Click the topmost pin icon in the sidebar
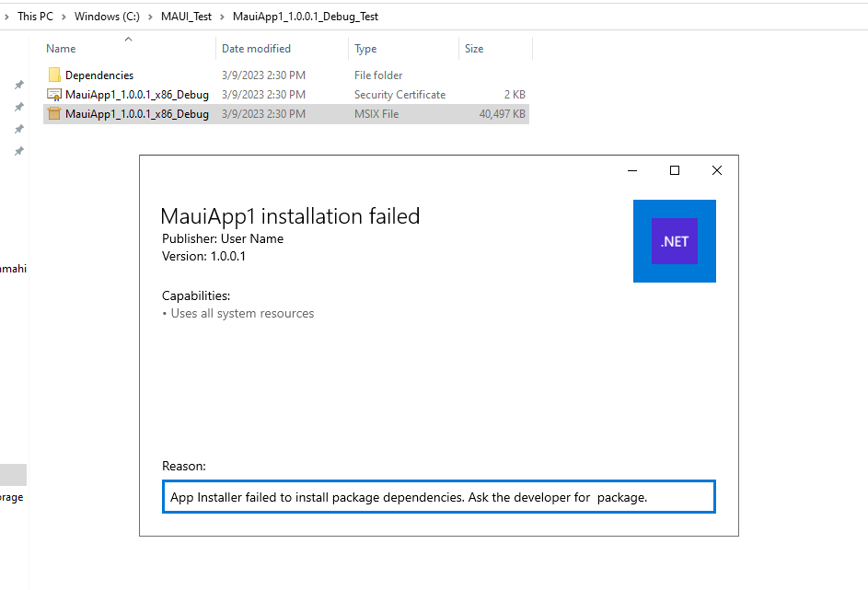Screen dimensions: 868x590 coord(18,84)
